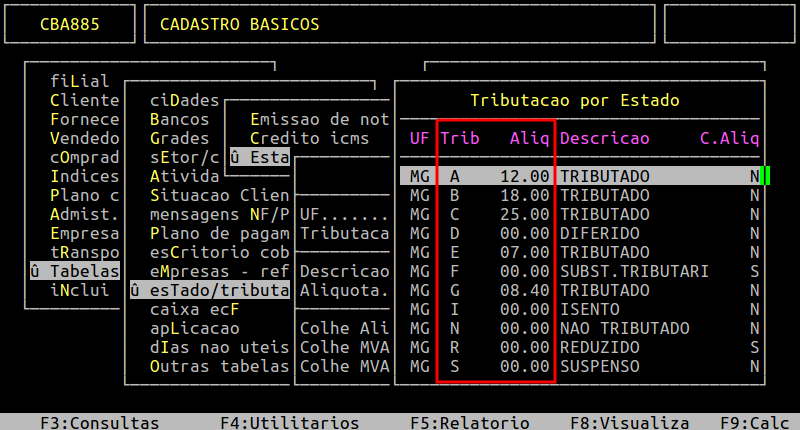The height and width of the screenshot is (430, 800).
Task: Select the highlighted esTado/tributa submenu item
Action: [x=210, y=290]
